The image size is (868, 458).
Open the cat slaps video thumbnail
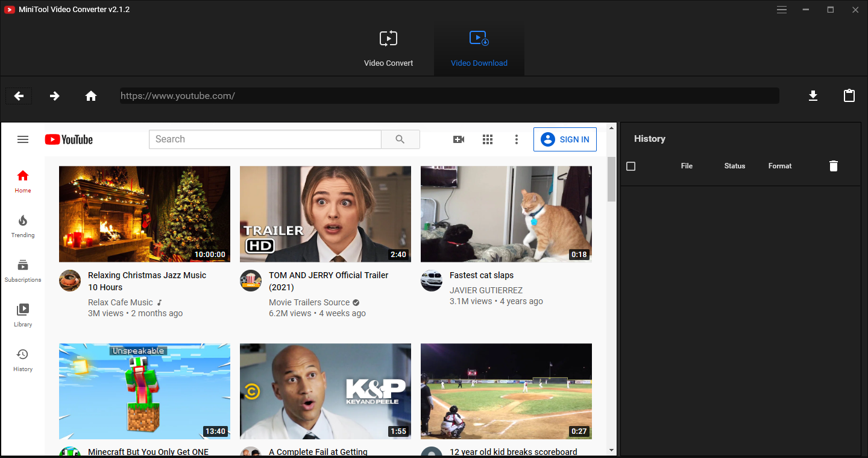(x=506, y=214)
